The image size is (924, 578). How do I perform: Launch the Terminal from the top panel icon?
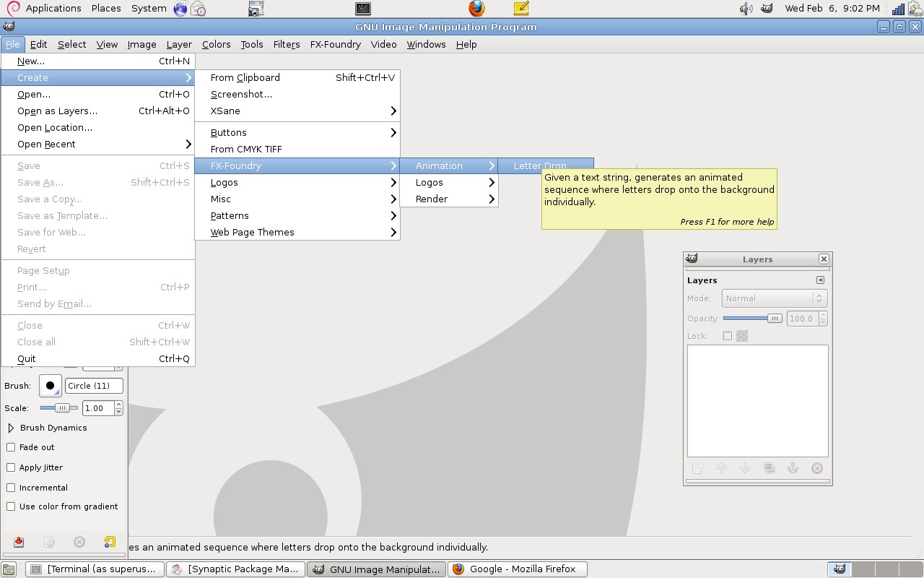coord(364,9)
